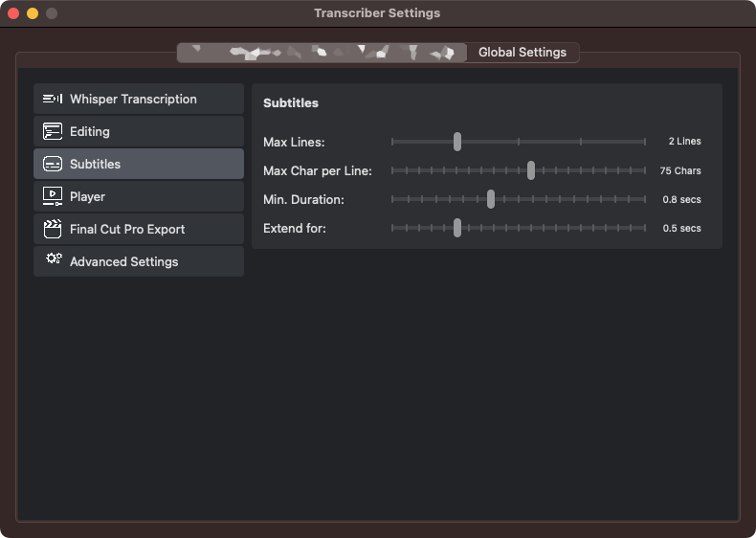Minimize the Transcriber Settings window
The width and height of the screenshot is (756, 538).
coord(33,13)
